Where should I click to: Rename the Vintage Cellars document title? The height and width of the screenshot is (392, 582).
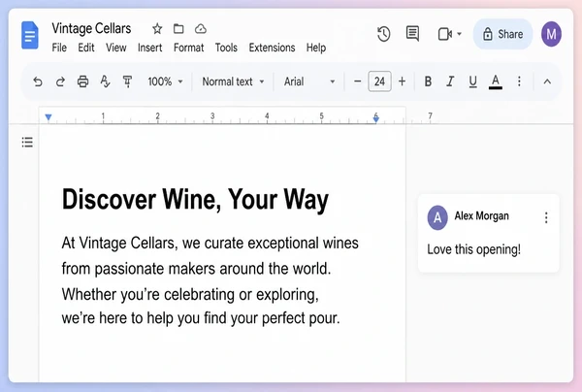click(91, 28)
